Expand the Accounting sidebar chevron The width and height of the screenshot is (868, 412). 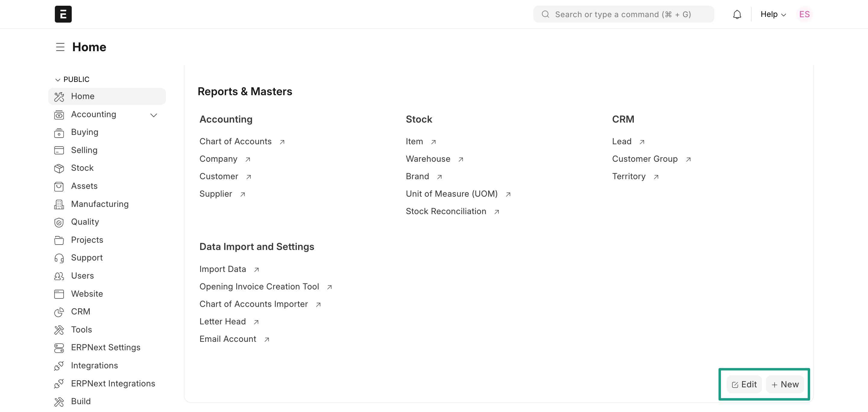tap(154, 115)
